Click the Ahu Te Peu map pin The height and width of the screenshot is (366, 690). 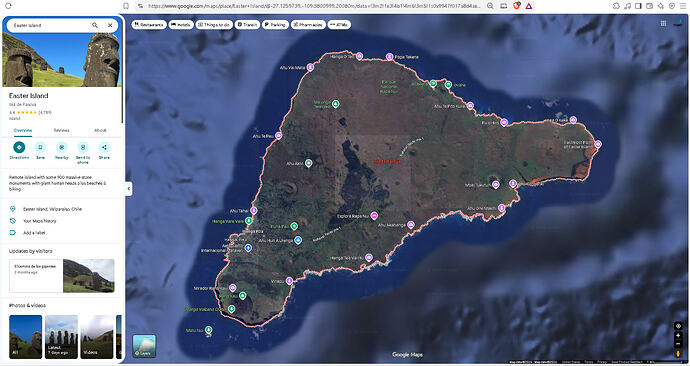click(279, 135)
